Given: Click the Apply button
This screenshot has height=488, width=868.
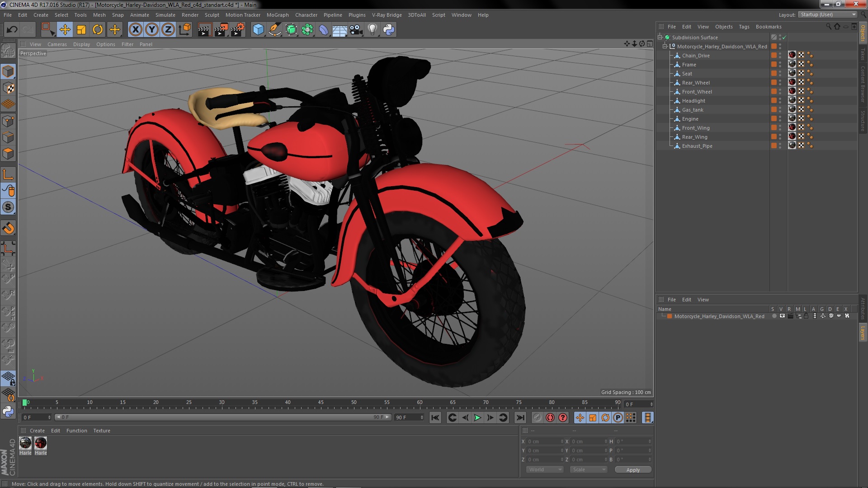Looking at the screenshot, I should (633, 470).
